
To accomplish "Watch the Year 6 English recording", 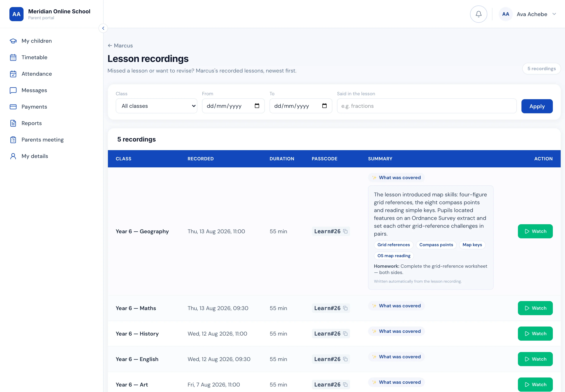I will 535,359.
